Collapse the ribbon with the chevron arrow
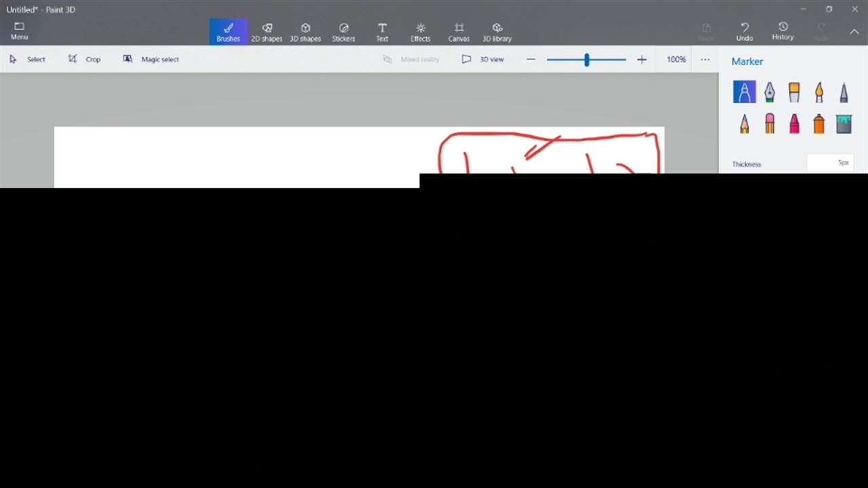 (x=854, y=32)
